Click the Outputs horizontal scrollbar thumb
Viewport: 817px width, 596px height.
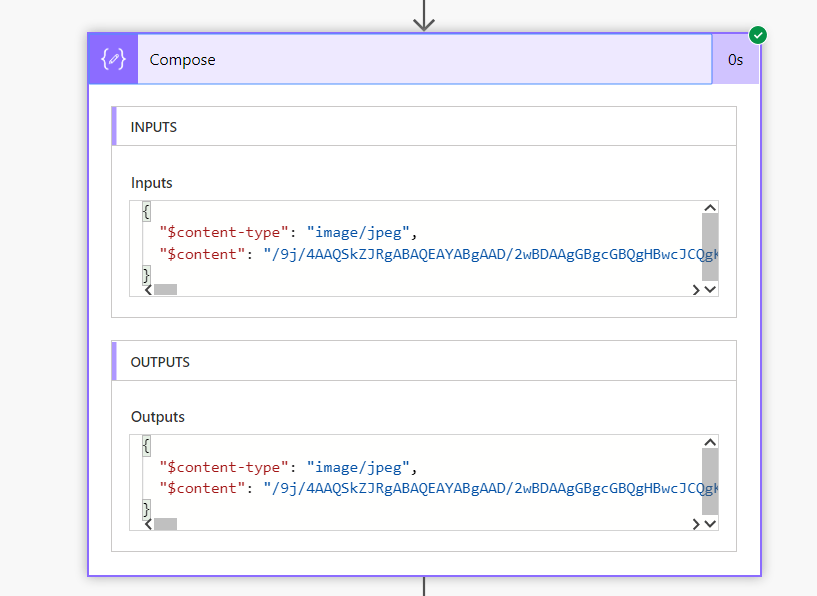point(165,523)
